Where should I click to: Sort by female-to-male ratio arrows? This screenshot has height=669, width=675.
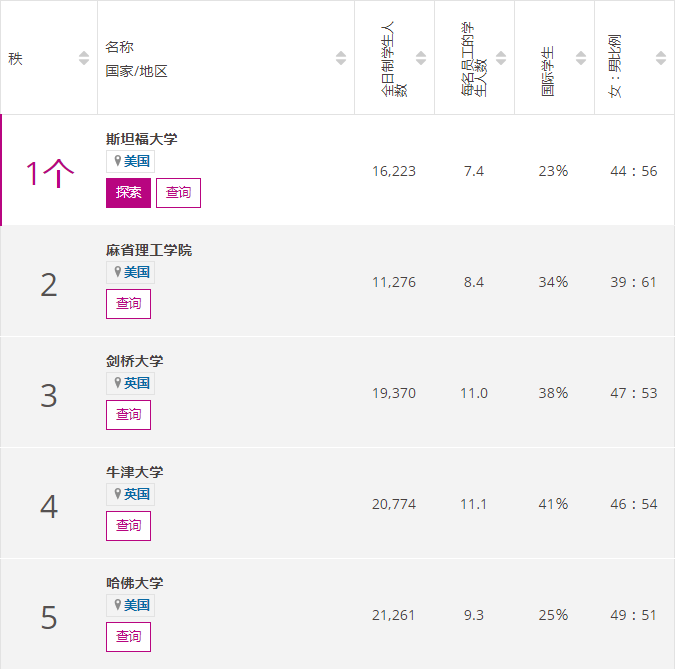[x=661, y=59]
